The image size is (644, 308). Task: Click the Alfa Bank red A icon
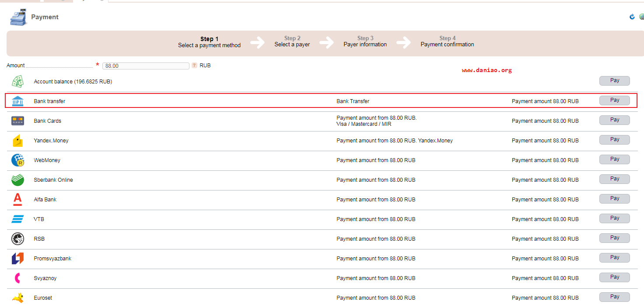17,200
